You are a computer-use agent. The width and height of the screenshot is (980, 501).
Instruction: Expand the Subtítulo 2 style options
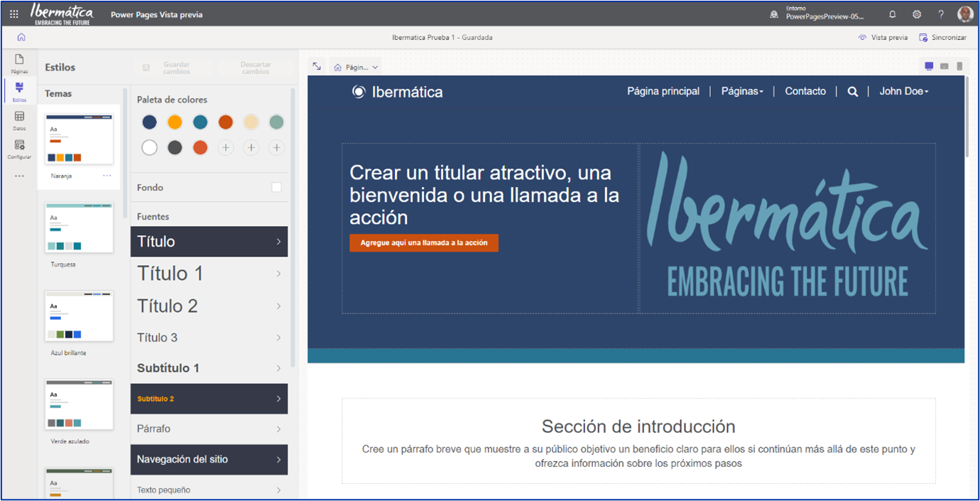click(209, 399)
